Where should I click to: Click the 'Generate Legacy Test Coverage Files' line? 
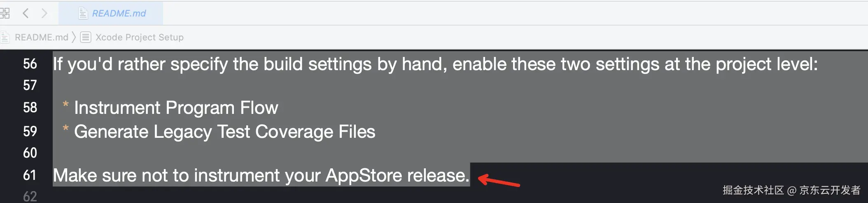(224, 132)
